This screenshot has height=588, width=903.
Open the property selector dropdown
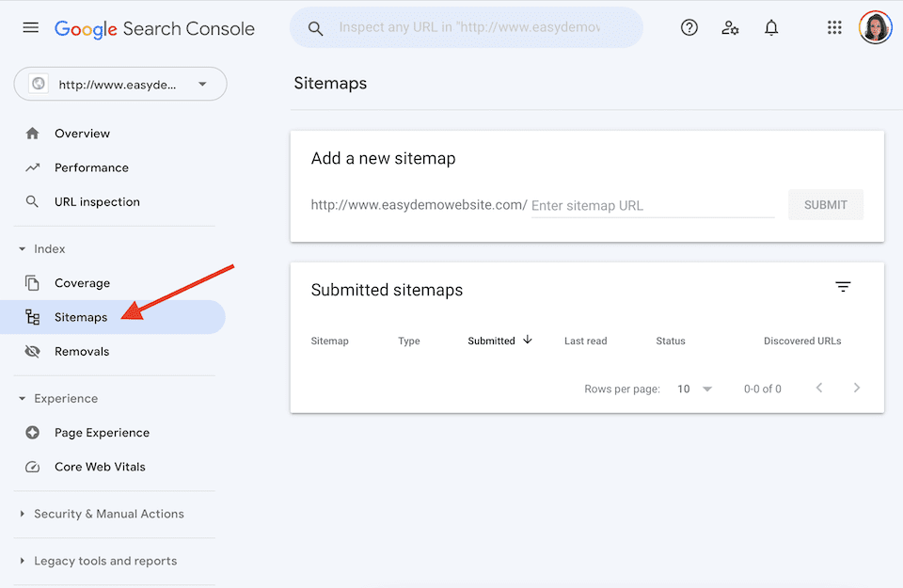tap(202, 84)
